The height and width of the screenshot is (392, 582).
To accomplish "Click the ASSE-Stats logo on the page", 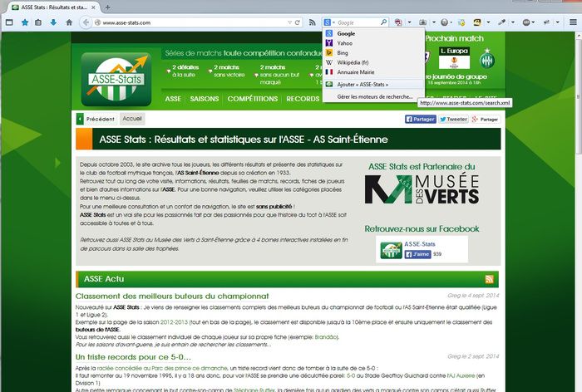I will point(116,79).
